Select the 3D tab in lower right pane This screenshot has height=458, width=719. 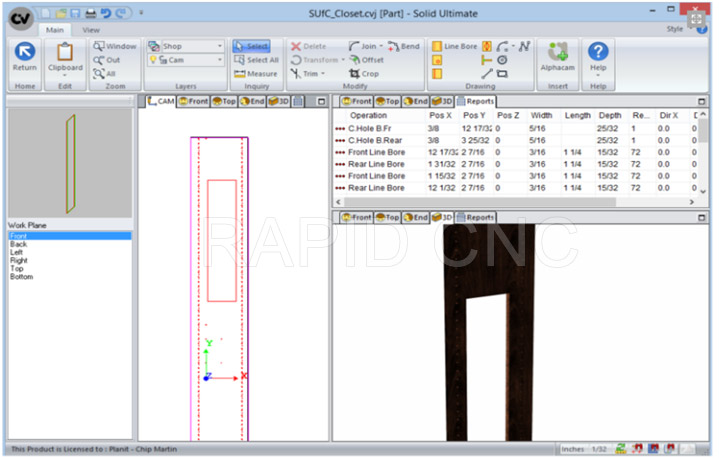[x=442, y=217]
